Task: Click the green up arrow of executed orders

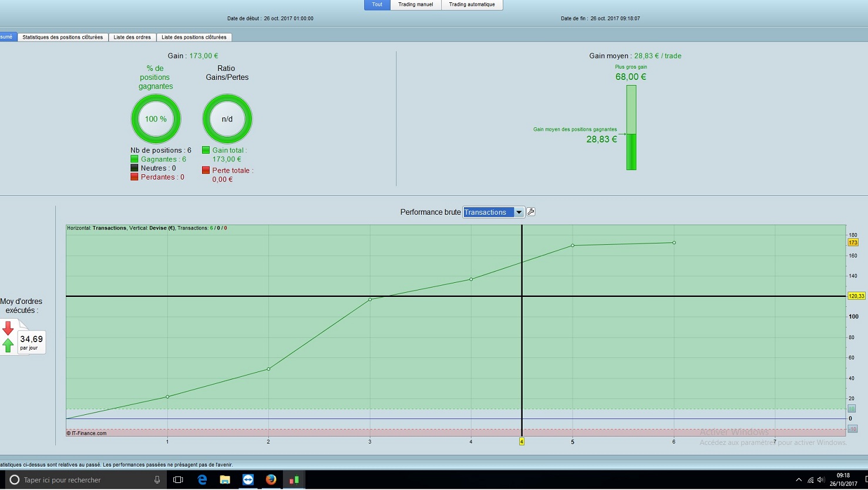Action: [8, 345]
